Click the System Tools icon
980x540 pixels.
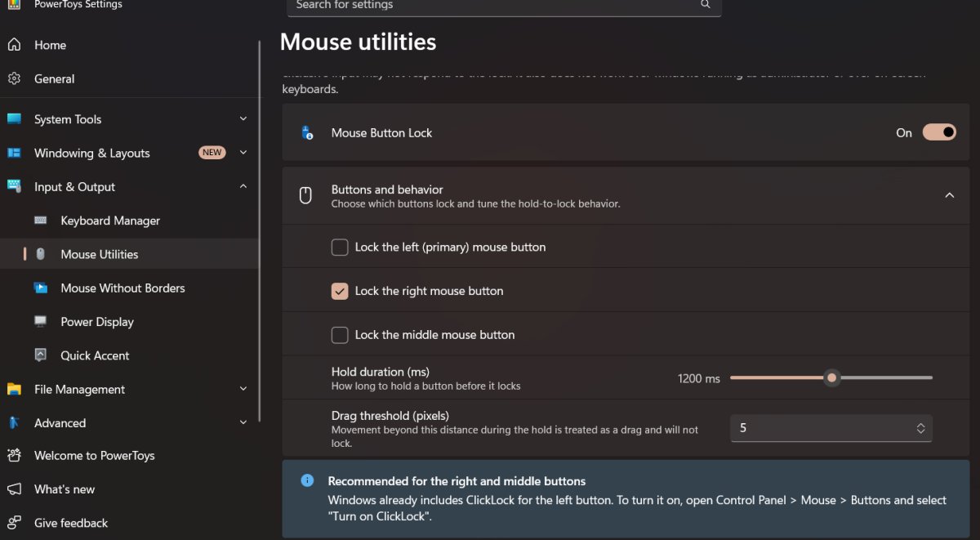(x=14, y=119)
